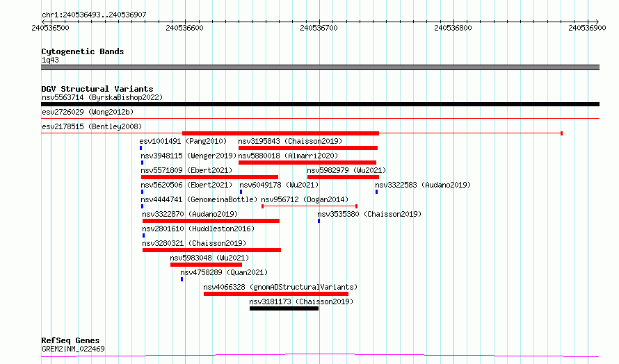Click the nsv3280321 (Chaisson2019) label
This screenshot has width=619, height=364.
click(x=194, y=243)
